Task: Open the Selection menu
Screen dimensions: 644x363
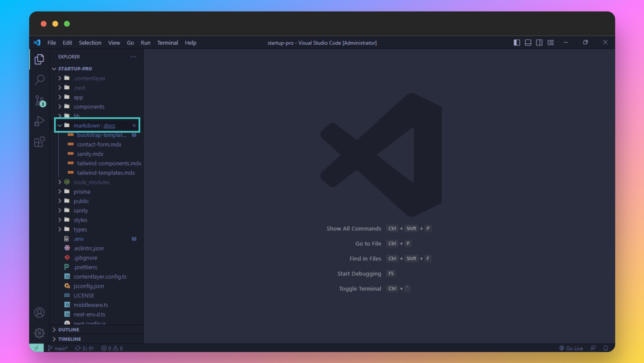Action: 90,43
